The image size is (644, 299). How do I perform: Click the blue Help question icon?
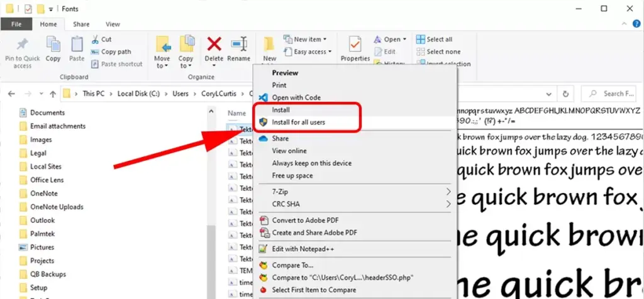tap(636, 24)
